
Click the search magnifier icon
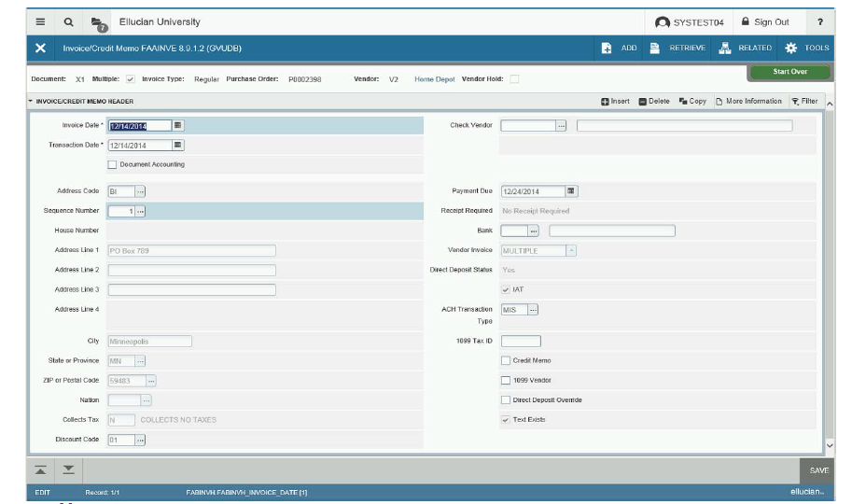coord(69,22)
